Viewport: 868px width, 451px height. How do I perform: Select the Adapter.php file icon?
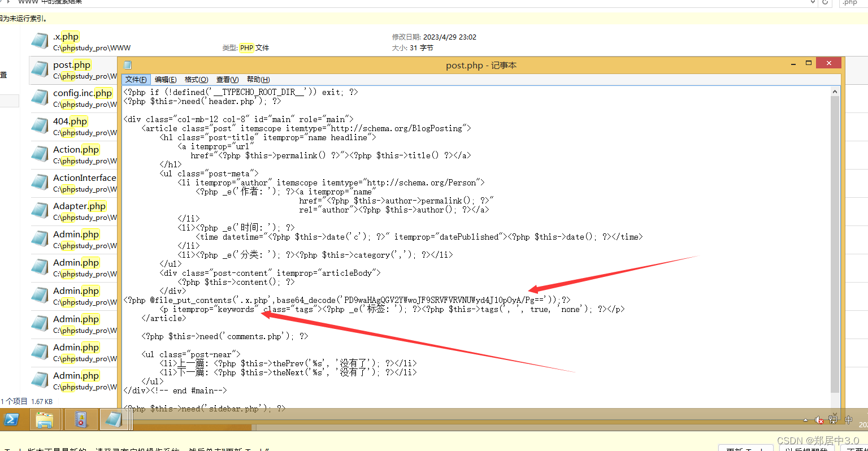pos(40,211)
